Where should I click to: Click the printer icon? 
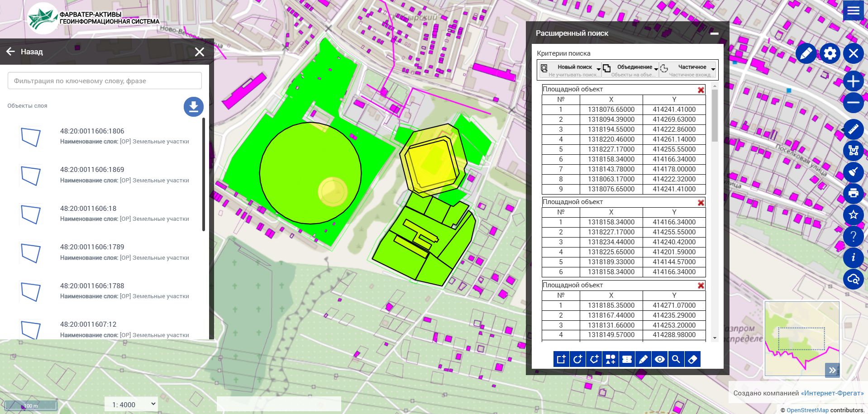853,194
